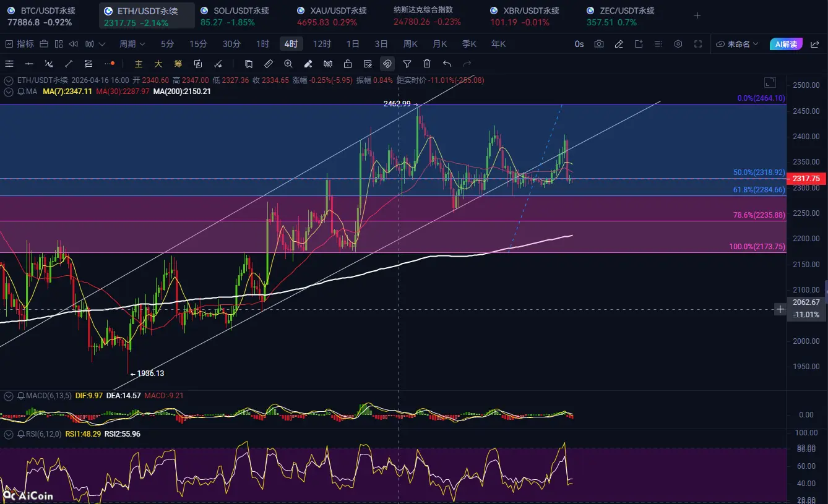Toggle the magnet snap drawing mode
Viewport: 828px width, 504px height.
tap(387, 64)
